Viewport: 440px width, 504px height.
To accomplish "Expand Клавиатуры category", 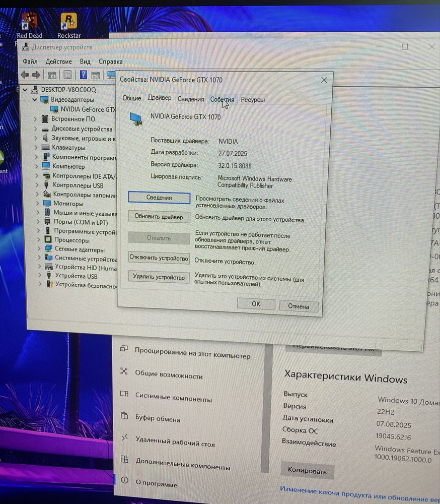I will tap(36, 148).
